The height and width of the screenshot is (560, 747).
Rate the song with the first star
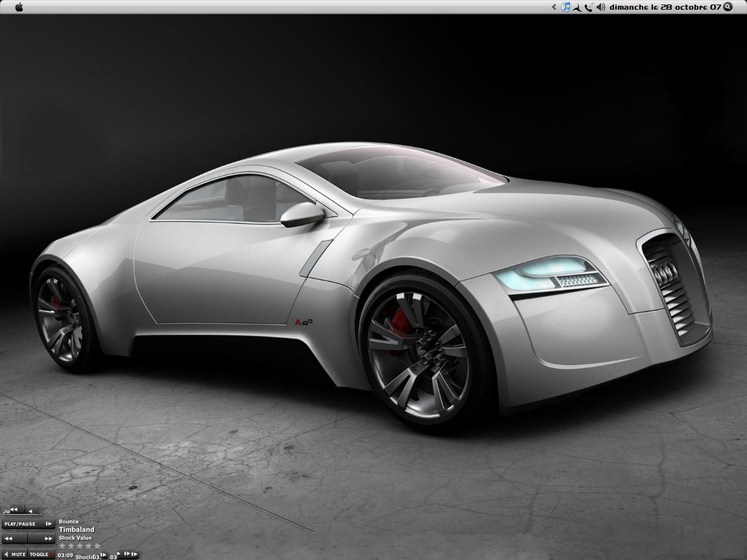click(x=63, y=546)
